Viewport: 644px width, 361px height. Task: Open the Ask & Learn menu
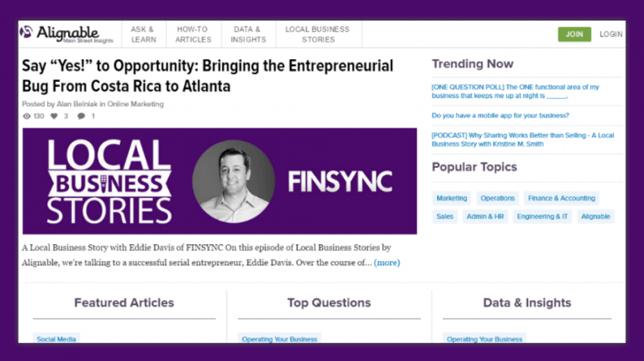click(x=143, y=34)
